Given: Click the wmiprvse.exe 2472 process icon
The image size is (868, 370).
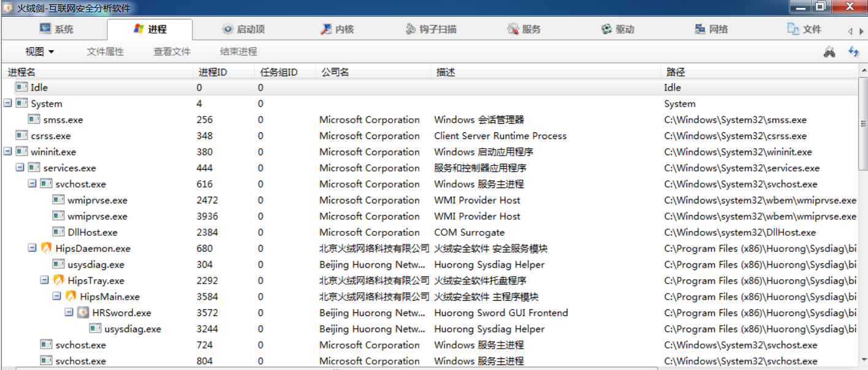Looking at the screenshot, I should click(58, 200).
